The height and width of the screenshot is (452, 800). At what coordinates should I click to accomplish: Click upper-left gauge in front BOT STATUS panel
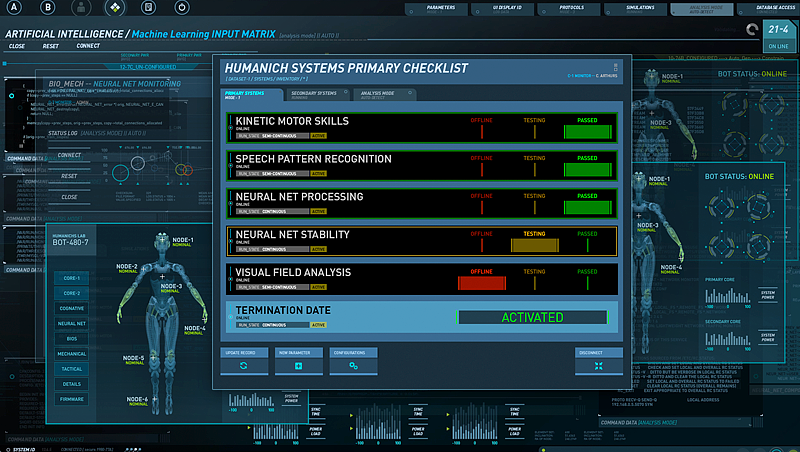click(x=721, y=207)
